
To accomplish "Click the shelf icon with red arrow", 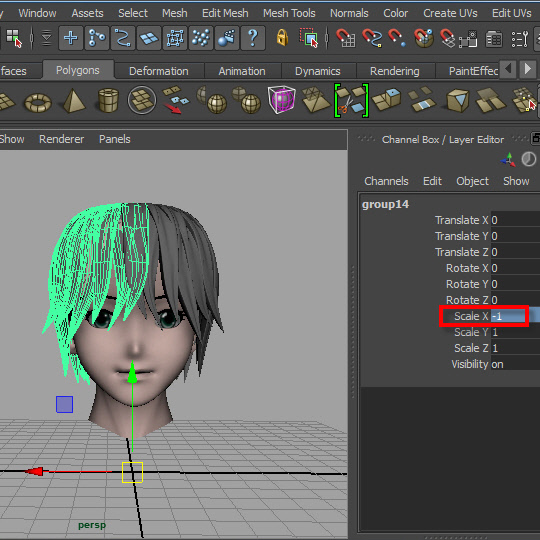I will (x=176, y=100).
